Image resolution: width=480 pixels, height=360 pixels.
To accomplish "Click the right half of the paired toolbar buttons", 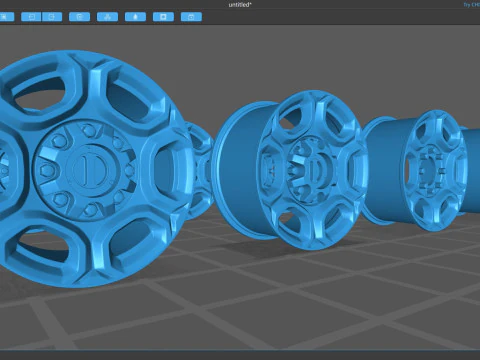I will (x=52, y=17).
